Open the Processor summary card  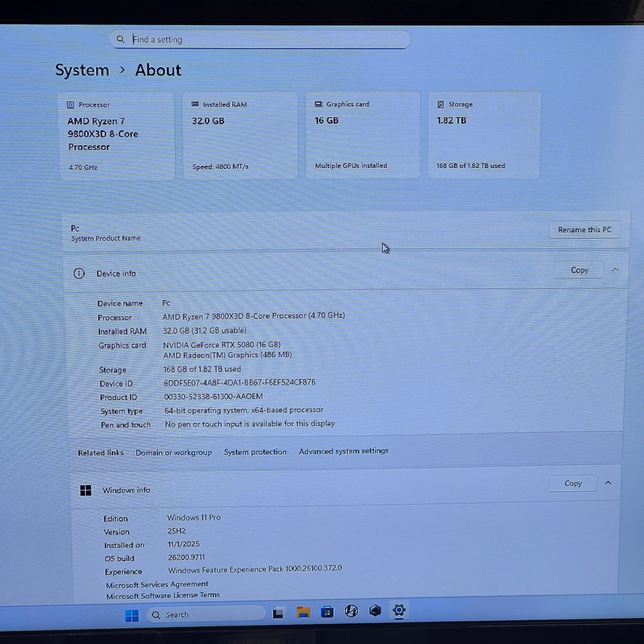tap(116, 136)
